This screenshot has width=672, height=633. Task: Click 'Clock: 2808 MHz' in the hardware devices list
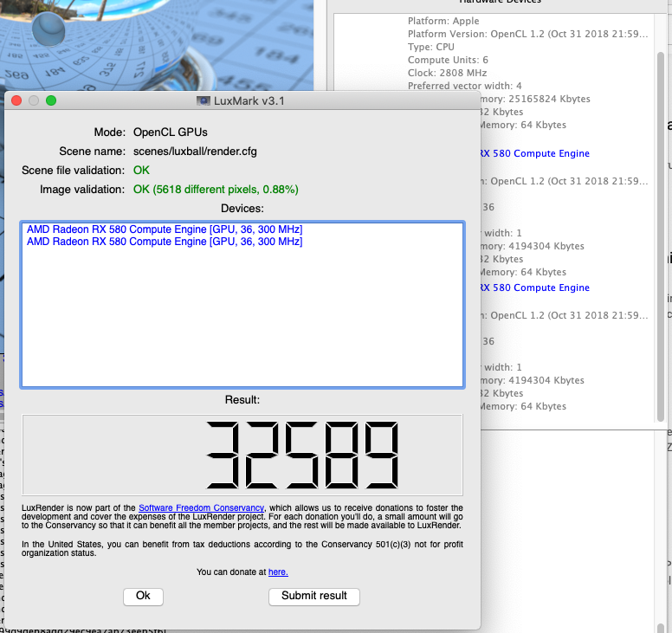(x=447, y=73)
